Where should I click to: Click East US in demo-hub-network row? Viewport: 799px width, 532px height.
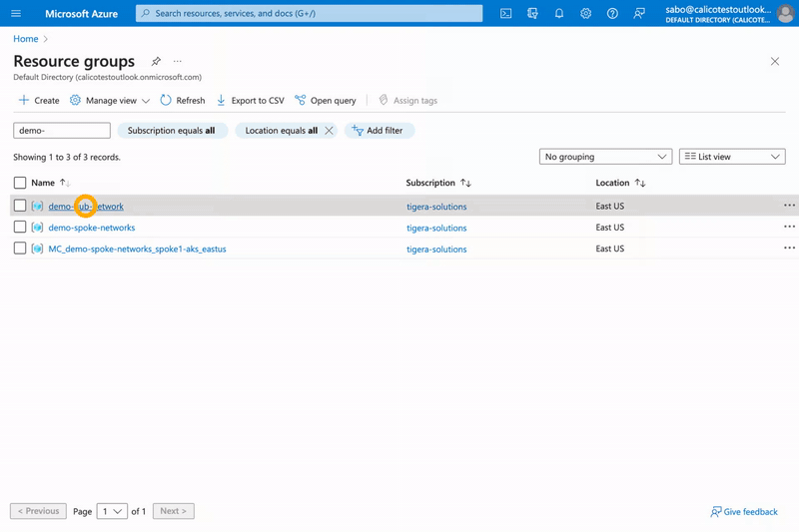[x=610, y=206]
